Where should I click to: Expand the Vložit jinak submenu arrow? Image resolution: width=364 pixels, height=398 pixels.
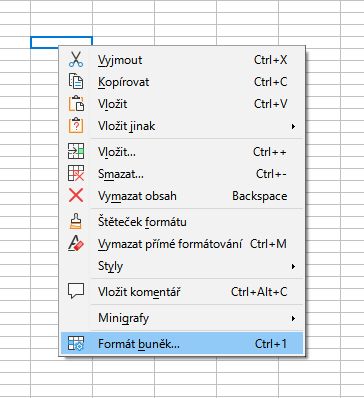[293, 126]
